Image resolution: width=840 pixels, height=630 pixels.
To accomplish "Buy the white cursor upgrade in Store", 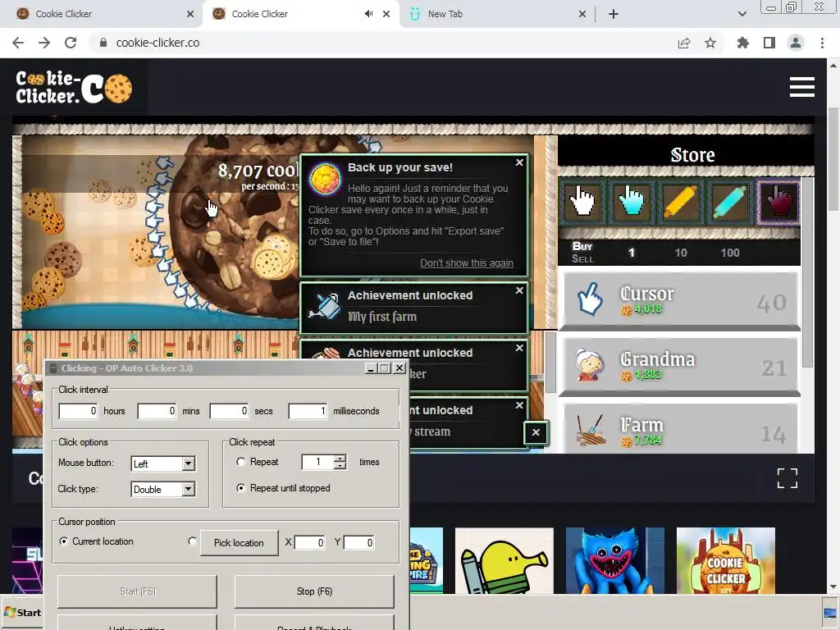I will (582, 202).
